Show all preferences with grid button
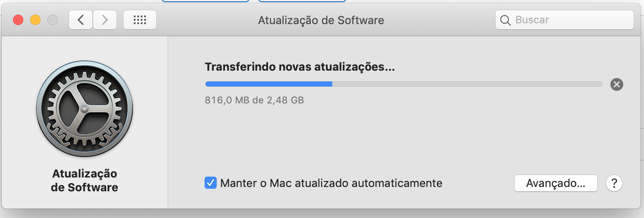Image resolution: width=644 pixels, height=218 pixels. point(140,20)
